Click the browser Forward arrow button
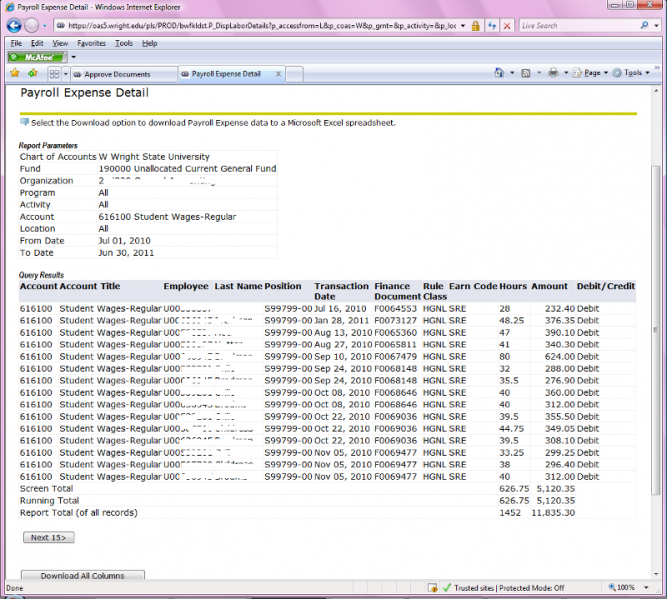This screenshot has height=599, width=667. click(31, 26)
